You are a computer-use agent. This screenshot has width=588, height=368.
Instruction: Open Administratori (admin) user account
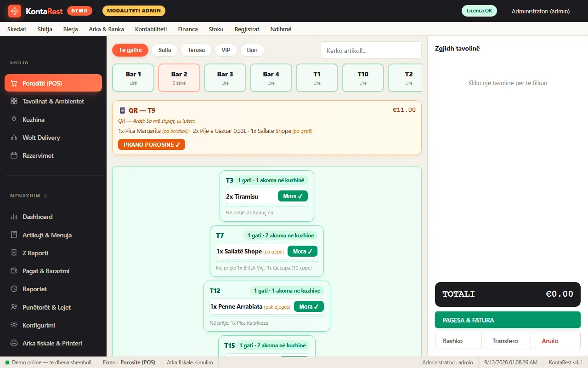pyautogui.click(x=541, y=11)
